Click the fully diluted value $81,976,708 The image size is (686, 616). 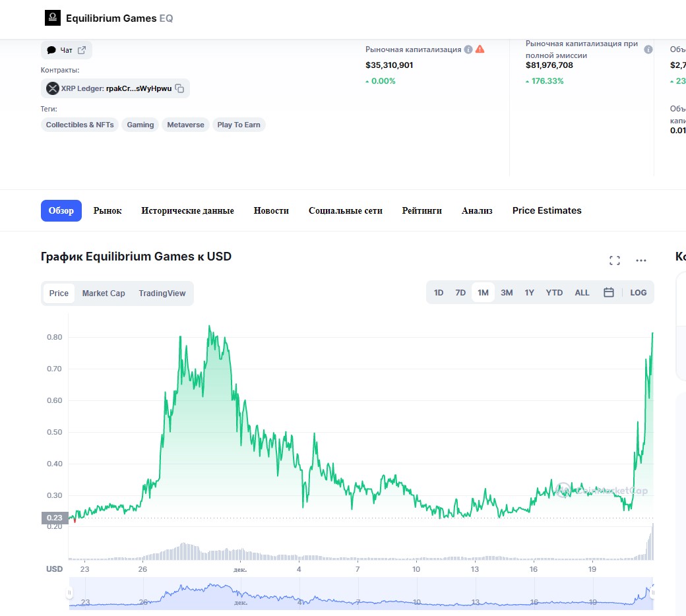(549, 65)
